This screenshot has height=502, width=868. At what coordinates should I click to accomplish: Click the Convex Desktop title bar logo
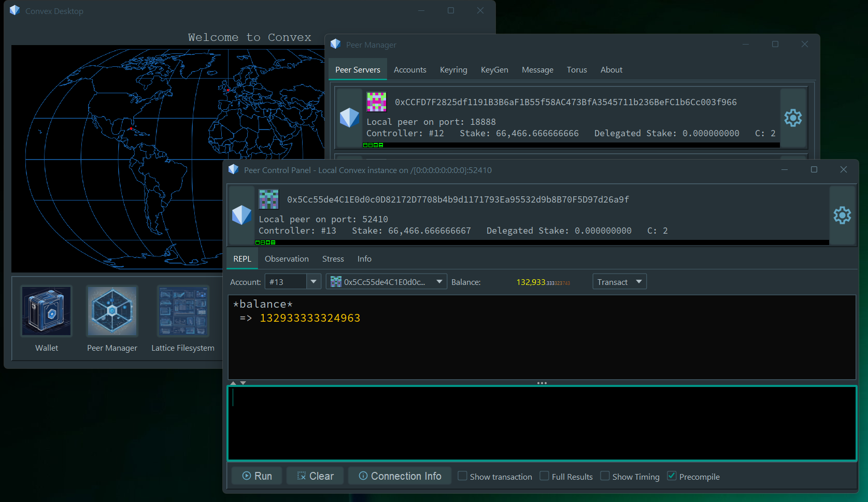point(15,10)
